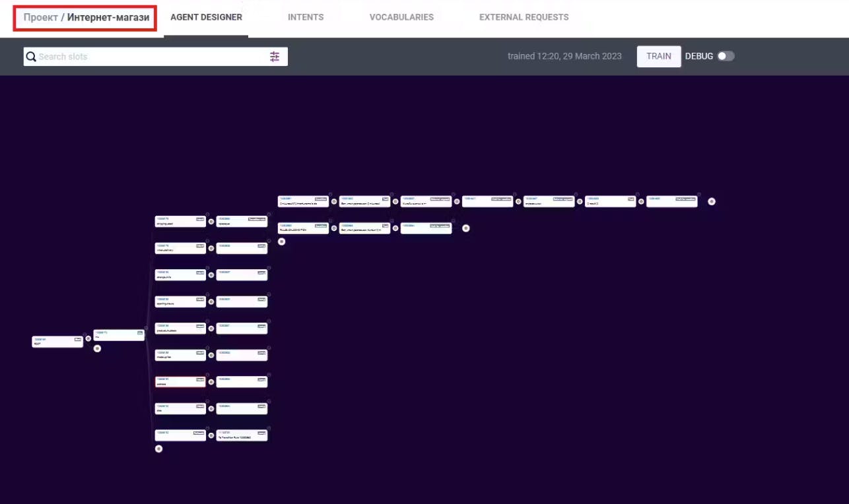Image resolution: width=849 pixels, height=504 pixels.
Task: Open the EXTERNAL REQUESTS tab
Action: click(x=524, y=17)
